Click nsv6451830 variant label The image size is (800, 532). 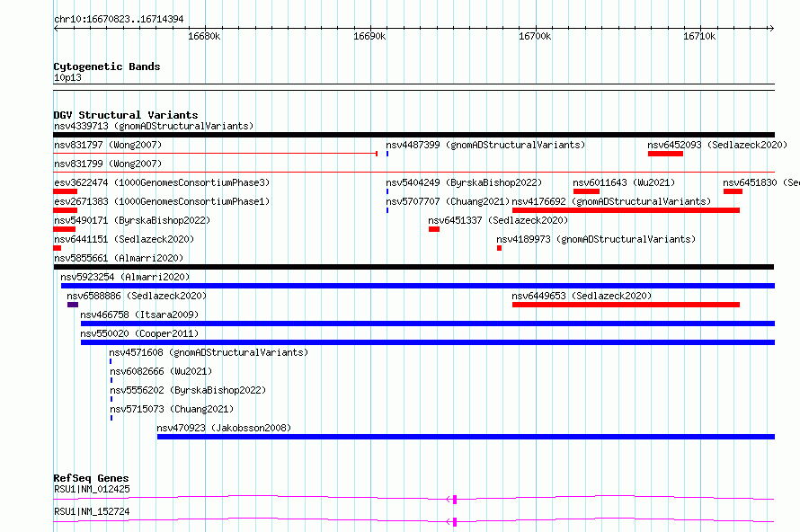[x=761, y=182]
